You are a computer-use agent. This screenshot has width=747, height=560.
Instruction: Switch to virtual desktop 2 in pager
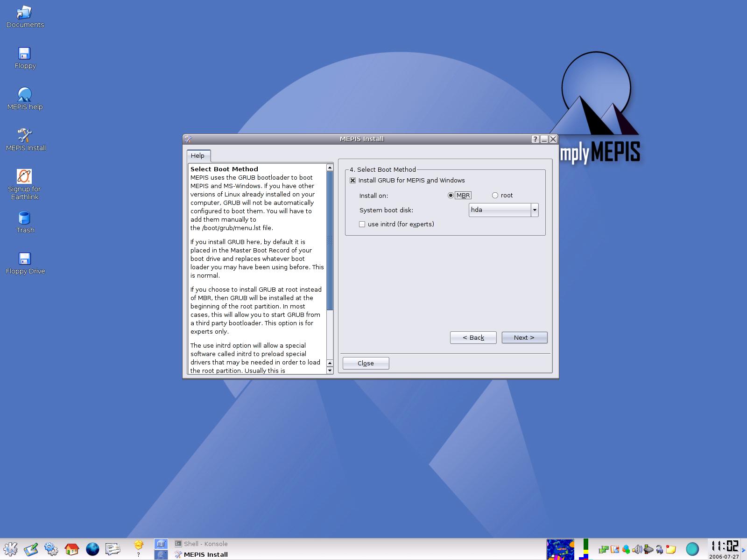click(x=161, y=554)
